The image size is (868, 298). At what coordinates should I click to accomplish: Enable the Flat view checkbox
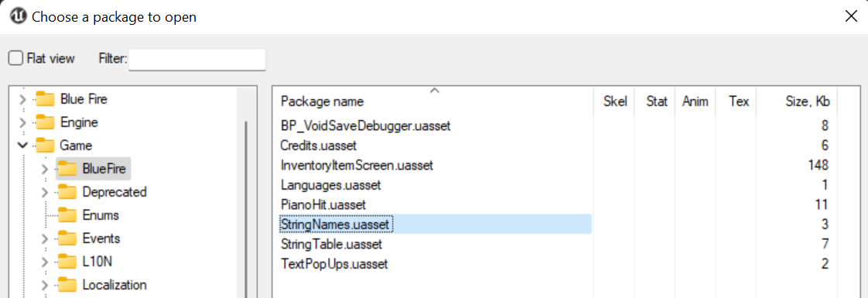15,58
